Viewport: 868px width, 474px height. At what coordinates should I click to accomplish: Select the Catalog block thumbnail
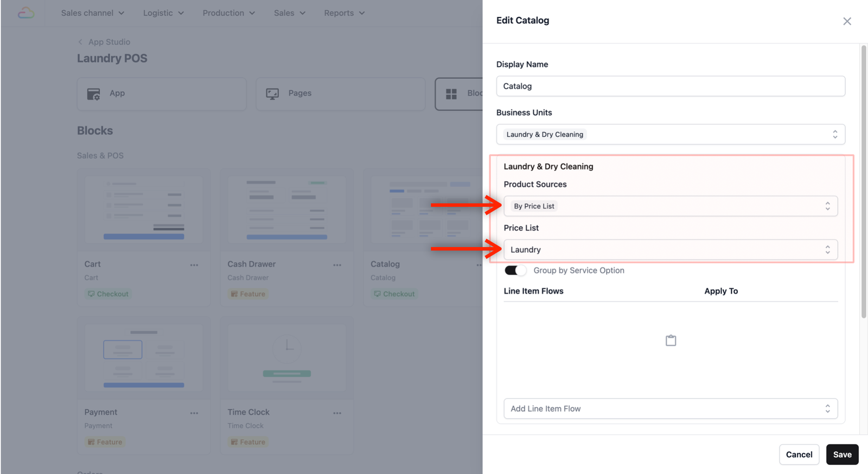pos(426,210)
